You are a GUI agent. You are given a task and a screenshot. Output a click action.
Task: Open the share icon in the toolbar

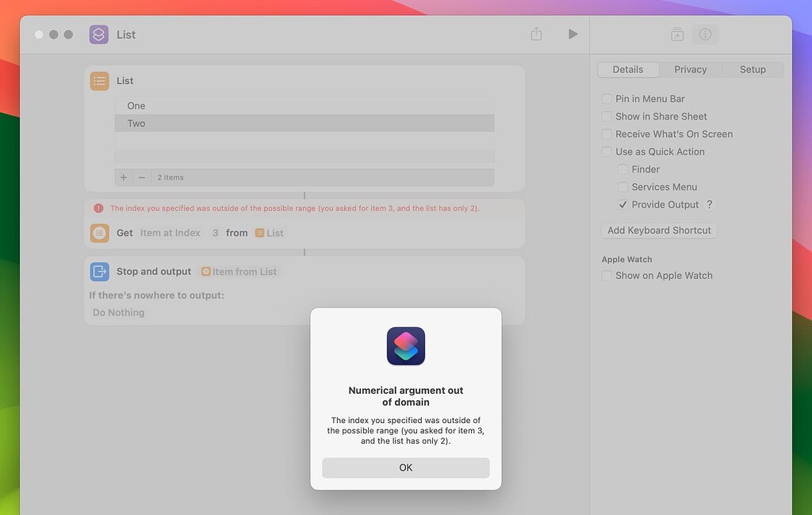tap(536, 34)
